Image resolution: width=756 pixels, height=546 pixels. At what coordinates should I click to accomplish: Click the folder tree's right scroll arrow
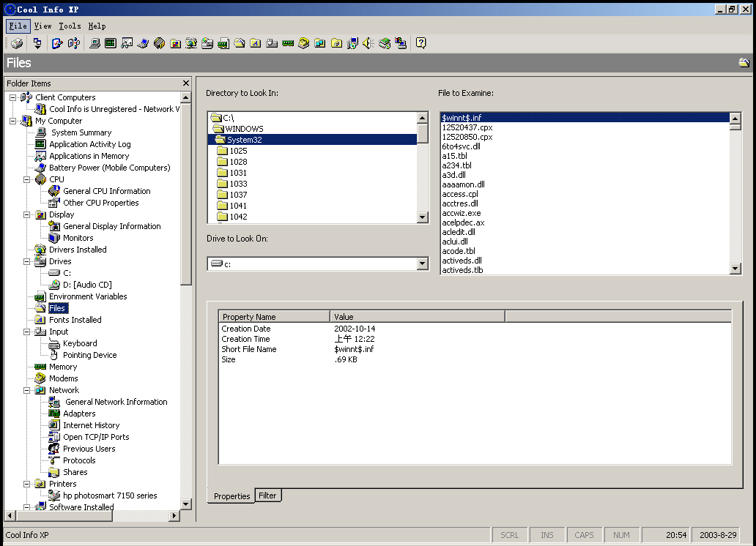tap(174, 516)
